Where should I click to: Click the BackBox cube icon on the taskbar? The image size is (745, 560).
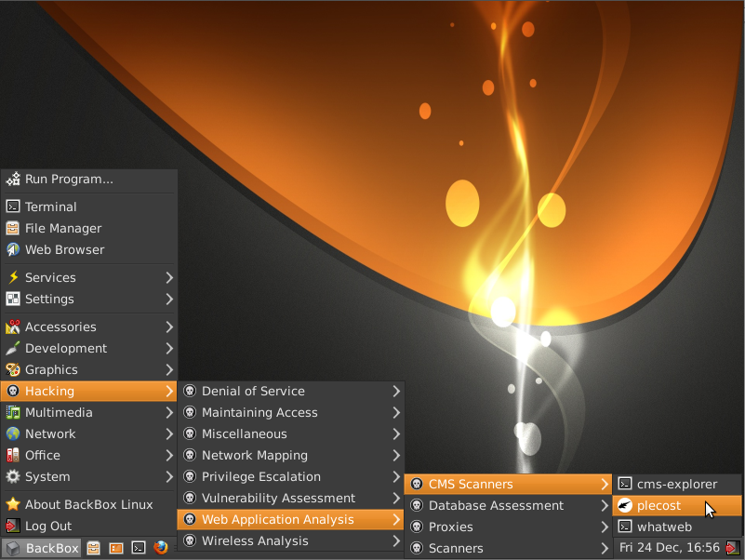(13, 548)
